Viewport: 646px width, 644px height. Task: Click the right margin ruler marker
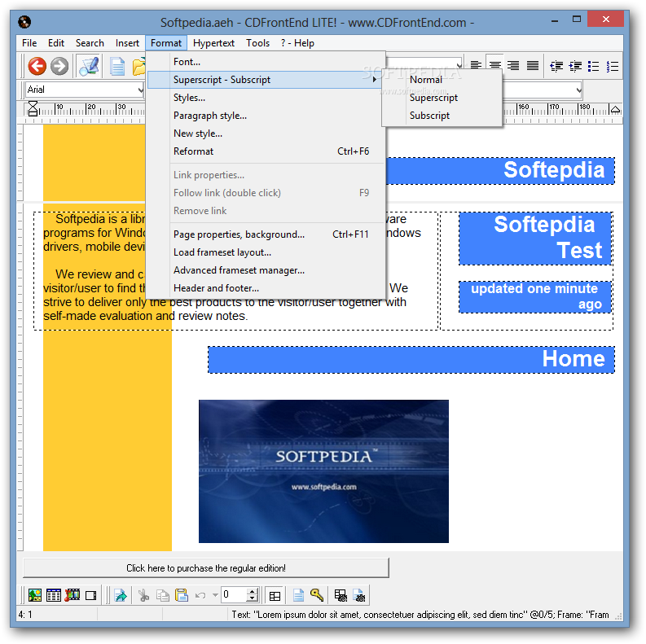(x=615, y=109)
